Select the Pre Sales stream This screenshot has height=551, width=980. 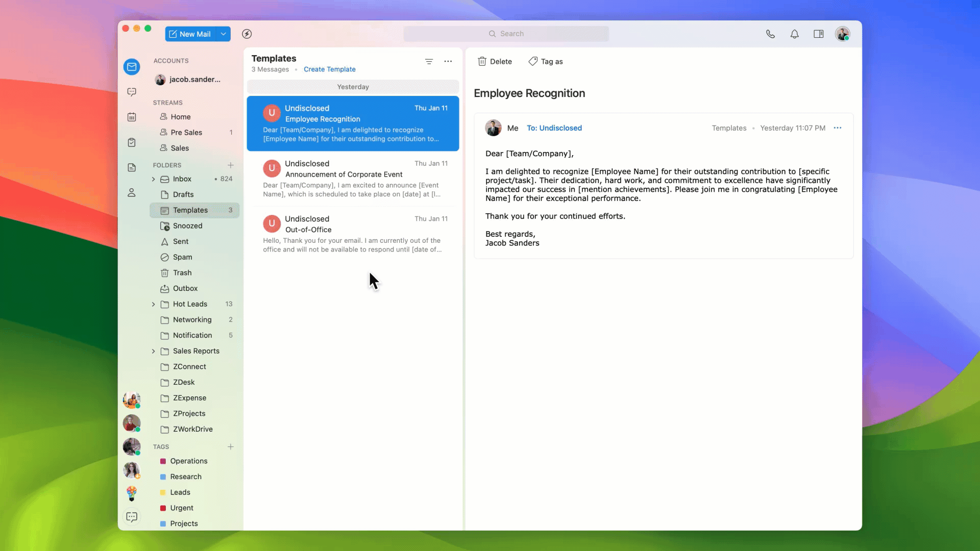tap(186, 132)
